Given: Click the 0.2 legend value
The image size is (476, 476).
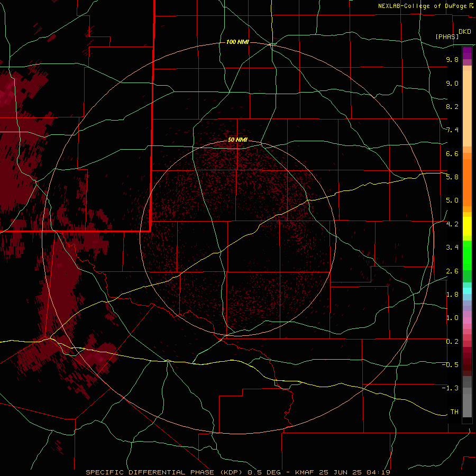Looking at the screenshot, I should (x=452, y=342).
